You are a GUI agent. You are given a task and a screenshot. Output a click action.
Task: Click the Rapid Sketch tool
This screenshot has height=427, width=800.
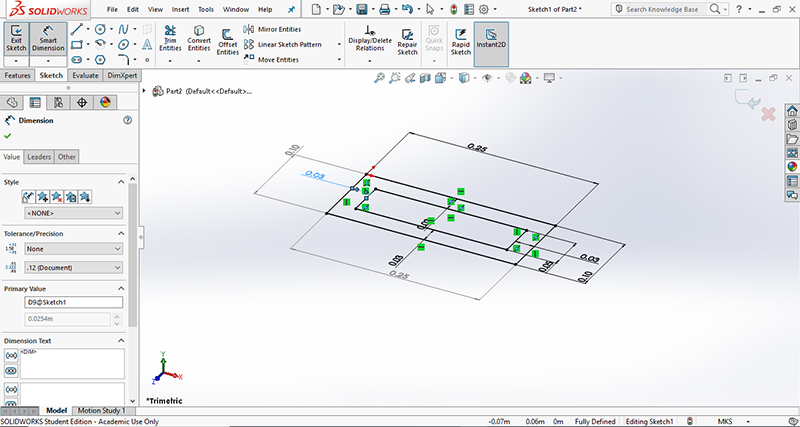461,42
